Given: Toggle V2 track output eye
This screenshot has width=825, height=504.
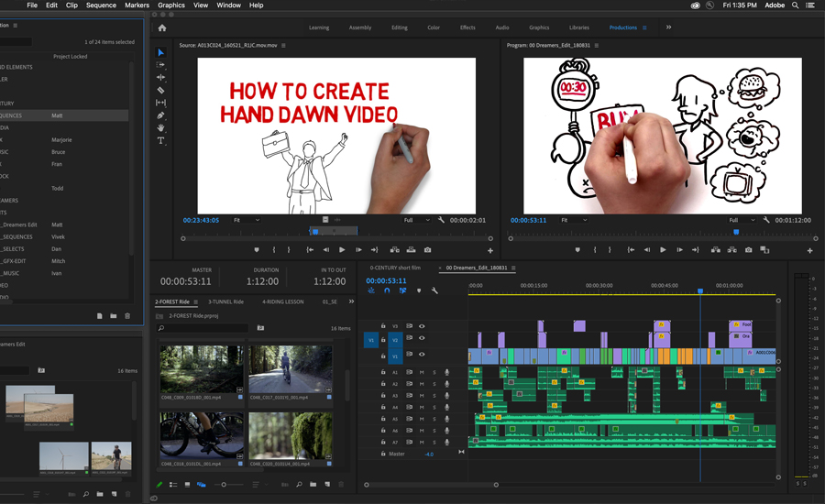Looking at the screenshot, I should (x=422, y=338).
